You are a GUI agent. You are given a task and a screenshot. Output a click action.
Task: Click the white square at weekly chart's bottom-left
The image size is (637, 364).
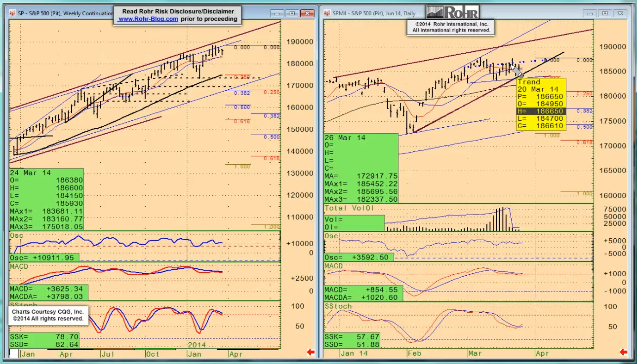coord(14,354)
